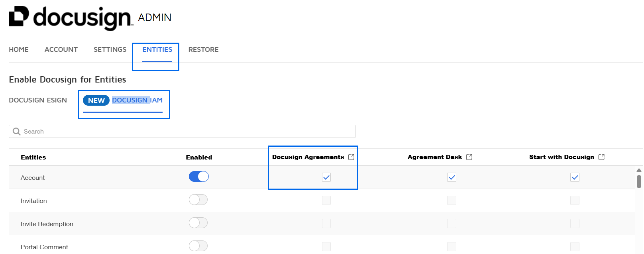Check Start with Docusign for Invite Redemption
The image size is (644, 254).
(x=575, y=223)
